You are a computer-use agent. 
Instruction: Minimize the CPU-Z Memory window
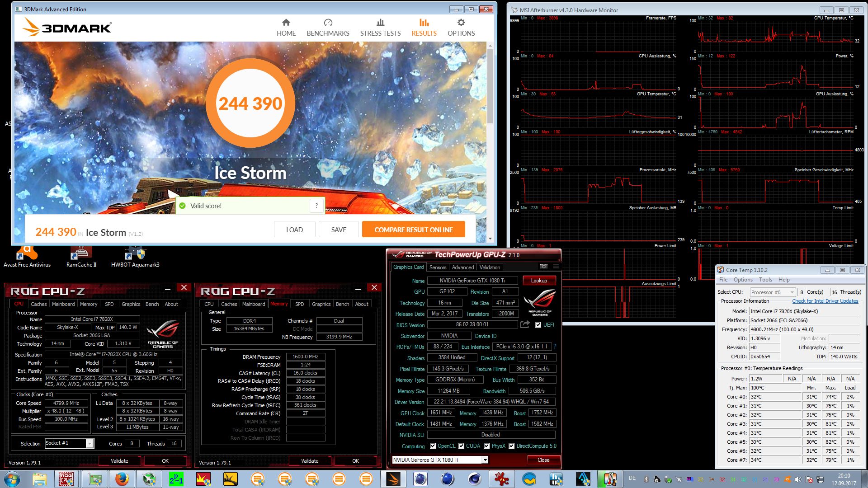click(358, 288)
